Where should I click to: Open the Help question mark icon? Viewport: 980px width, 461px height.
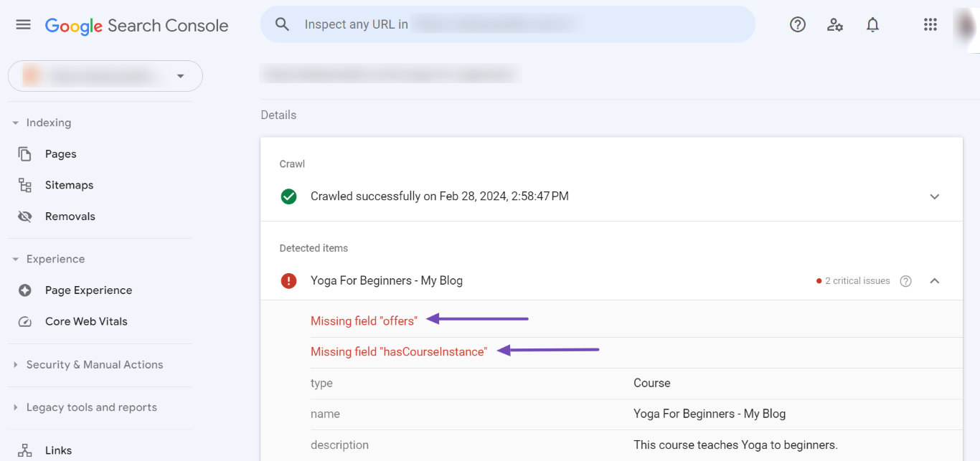tap(798, 24)
